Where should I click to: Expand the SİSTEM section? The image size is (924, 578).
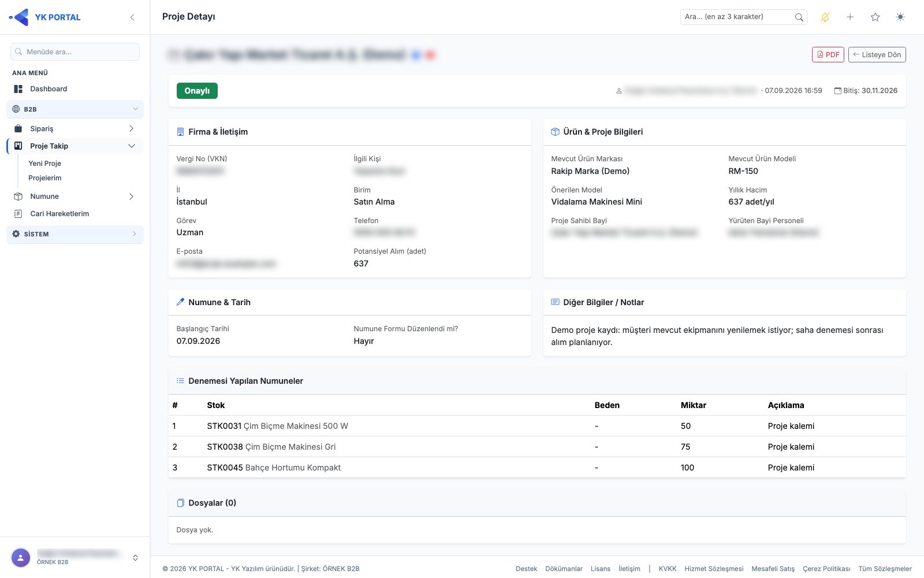point(75,234)
